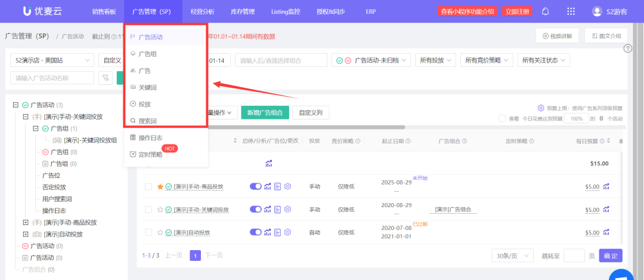644x280 pixels.
Task: Open document icon for [演示]手动-关键词投放 row
Action: 278,210
